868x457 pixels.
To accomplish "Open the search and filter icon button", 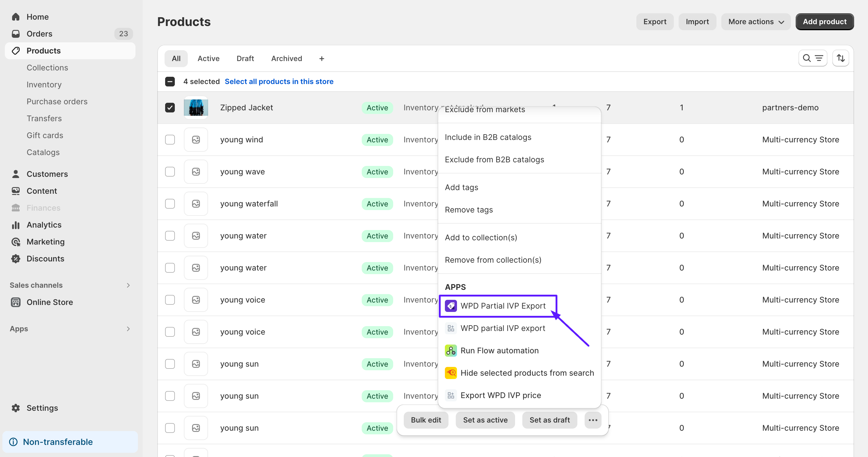I will 813,58.
